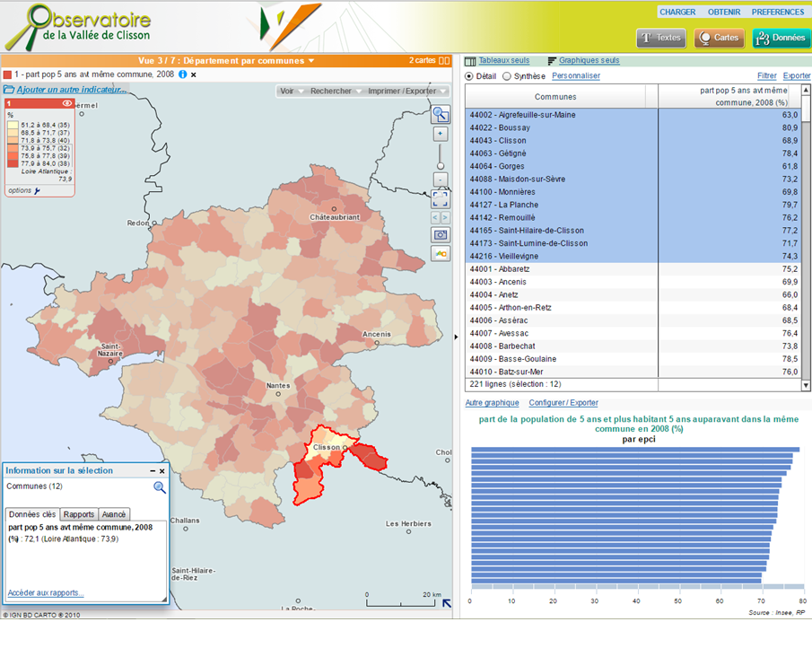Collapse the side panel with the black arrow
This screenshot has width=812, height=657.
pos(456,337)
